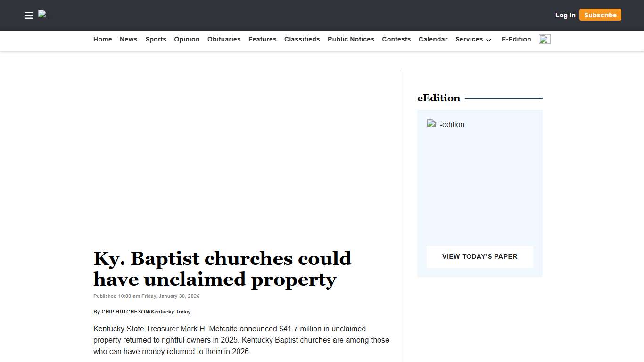This screenshot has width=644, height=362.
Task: Browse the Classifieds section
Action: pyautogui.click(x=302, y=39)
